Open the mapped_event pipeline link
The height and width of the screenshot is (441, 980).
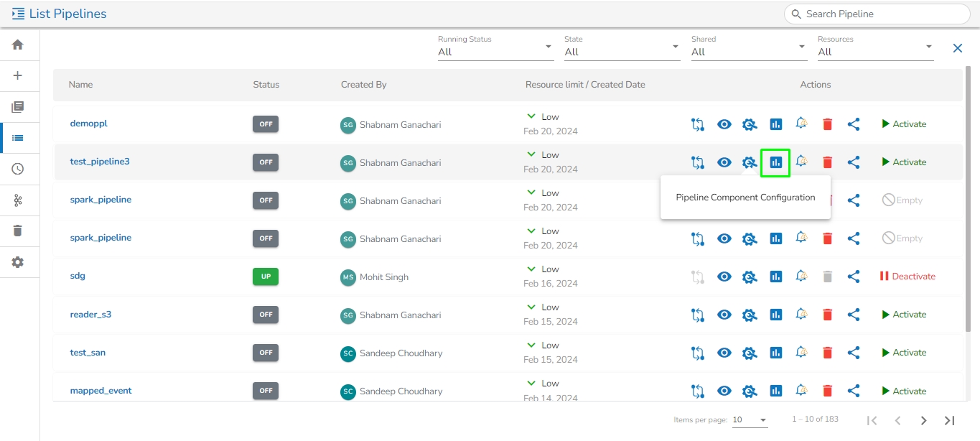tap(101, 391)
